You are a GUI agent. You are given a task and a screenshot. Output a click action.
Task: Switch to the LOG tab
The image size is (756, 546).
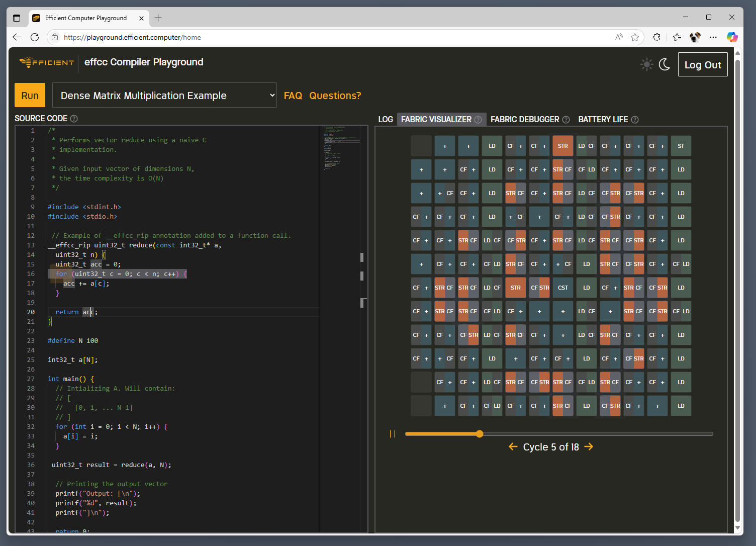coord(386,120)
